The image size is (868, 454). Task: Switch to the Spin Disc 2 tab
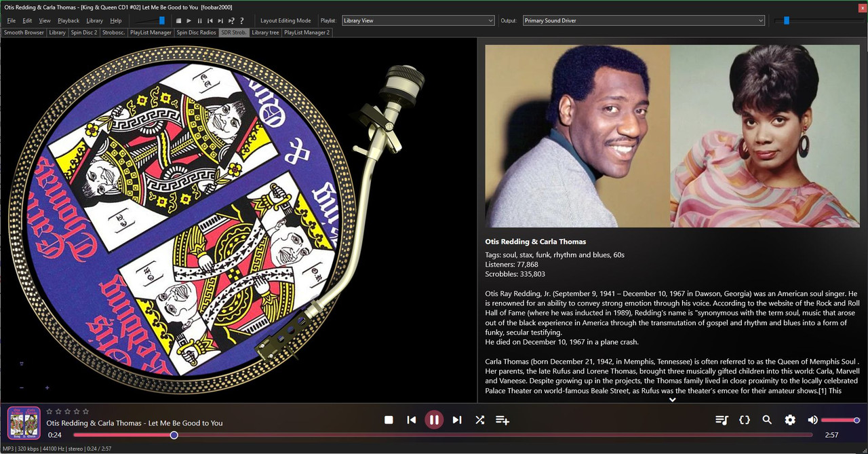(84, 32)
